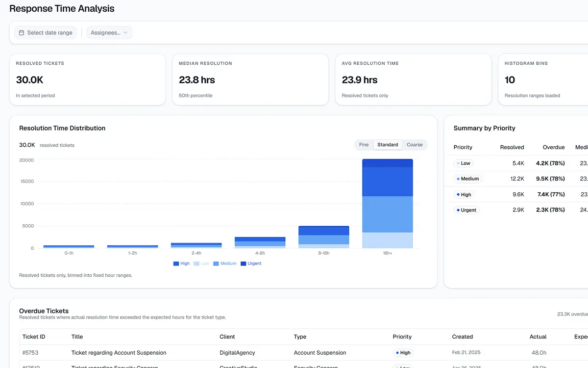This screenshot has width=588, height=368.
Task: Click the Type column header
Action: tap(300, 337)
